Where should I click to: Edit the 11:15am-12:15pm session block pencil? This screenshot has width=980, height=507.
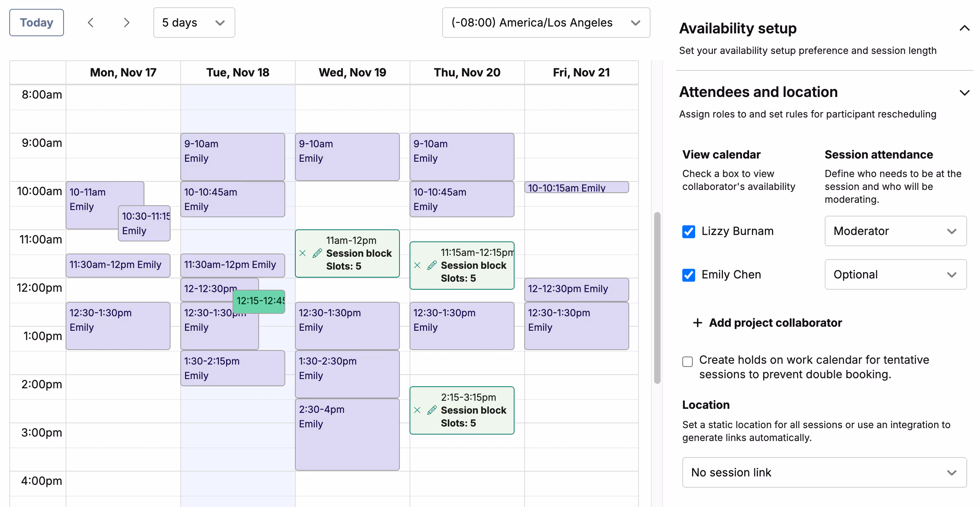432,265
